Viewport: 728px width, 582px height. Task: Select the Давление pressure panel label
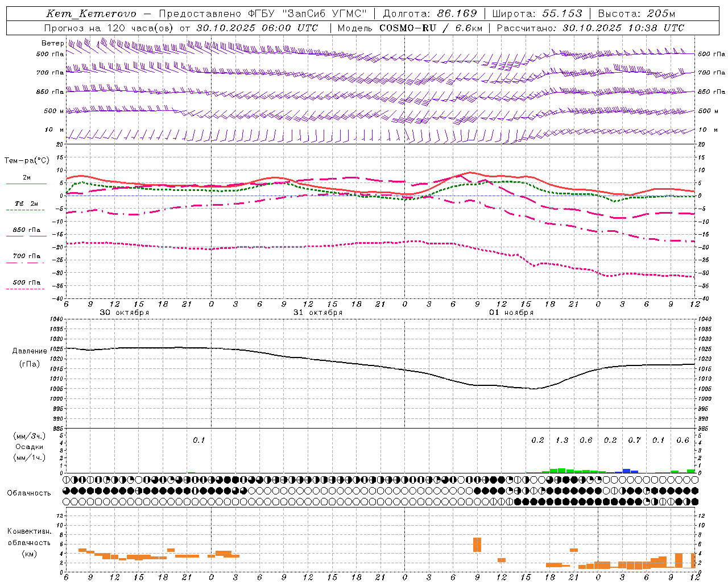click(30, 351)
